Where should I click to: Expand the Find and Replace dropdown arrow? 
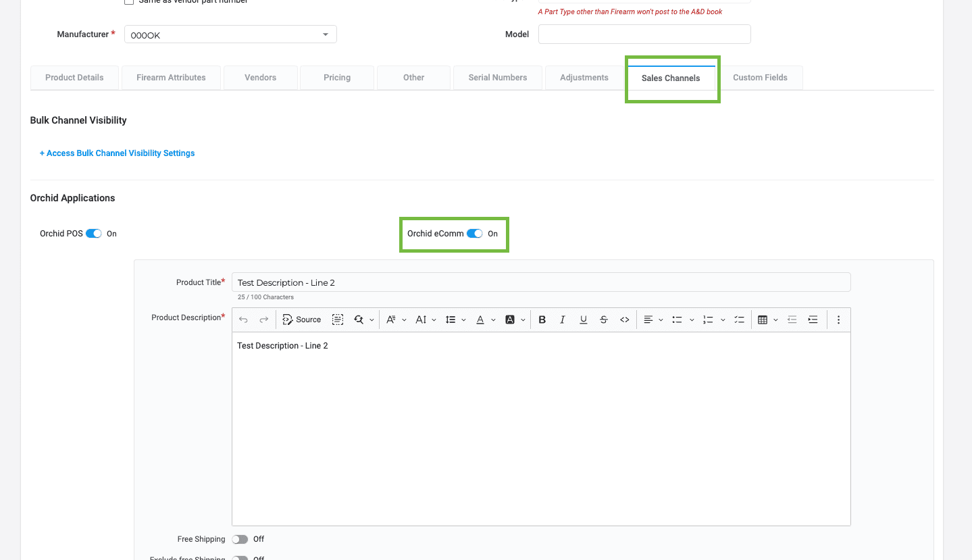tap(372, 320)
